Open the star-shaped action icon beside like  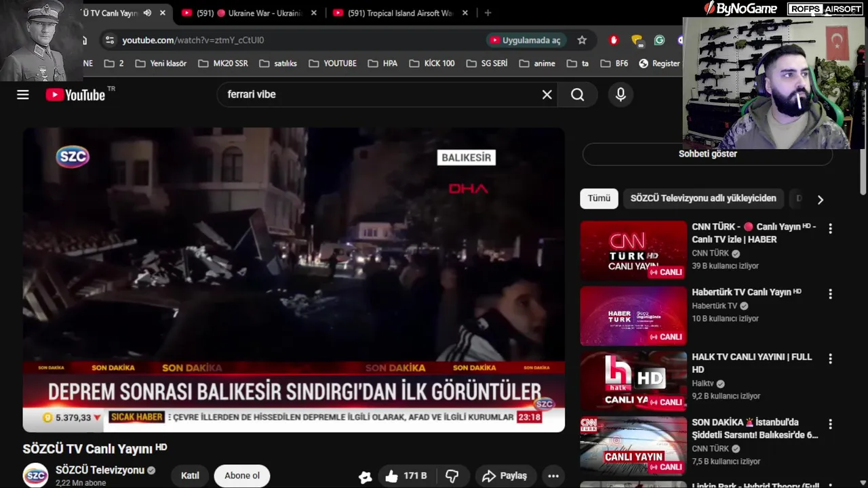click(366, 476)
